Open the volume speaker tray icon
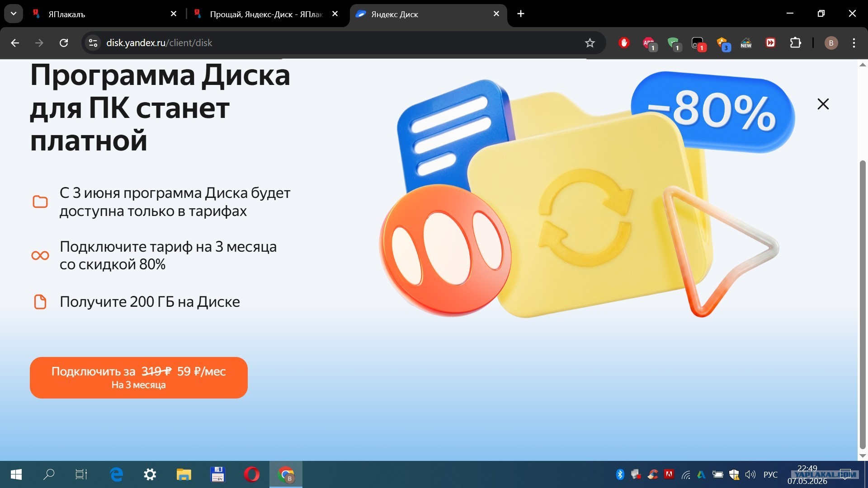The height and width of the screenshot is (488, 868). tap(750, 474)
